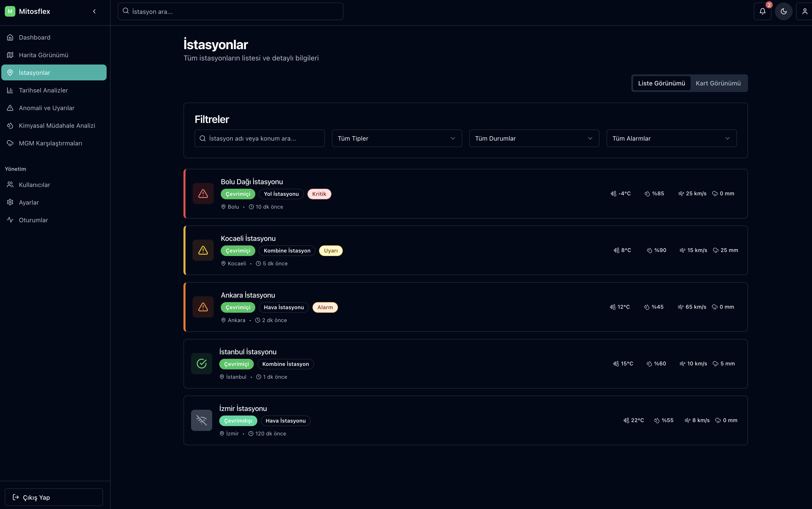The width and height of the screenshot is (812, 509).
Task: Collapse the sidebar with chevron arrow
Action: point(94,11)
